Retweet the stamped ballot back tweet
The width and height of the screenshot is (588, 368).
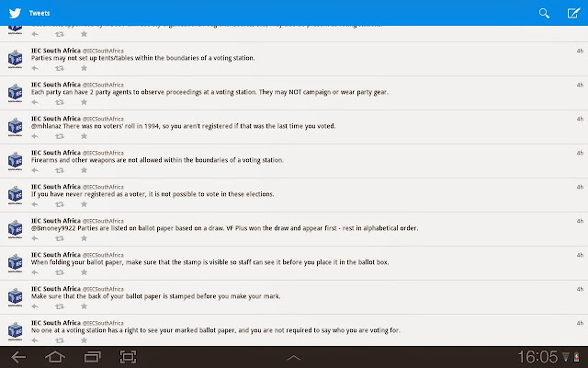tap(60, 306)
